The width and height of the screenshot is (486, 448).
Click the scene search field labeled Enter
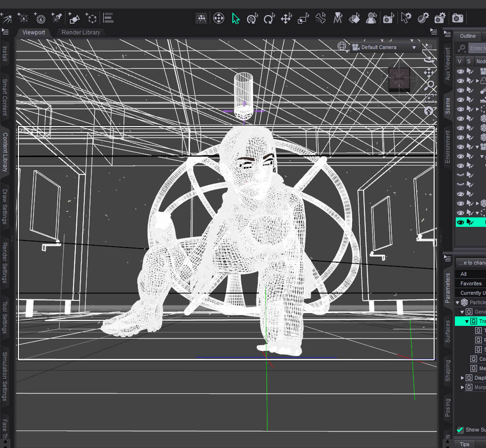tap(477, 48)
